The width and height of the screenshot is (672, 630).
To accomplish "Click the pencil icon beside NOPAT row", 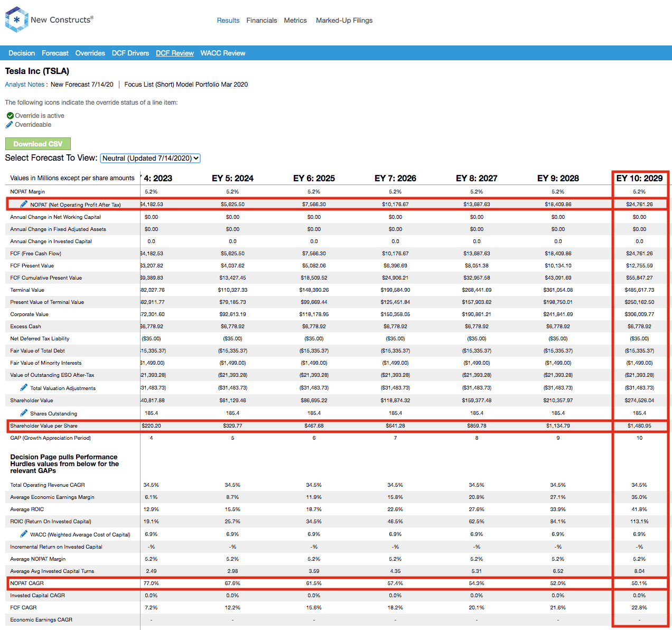I will coord(24,204).
